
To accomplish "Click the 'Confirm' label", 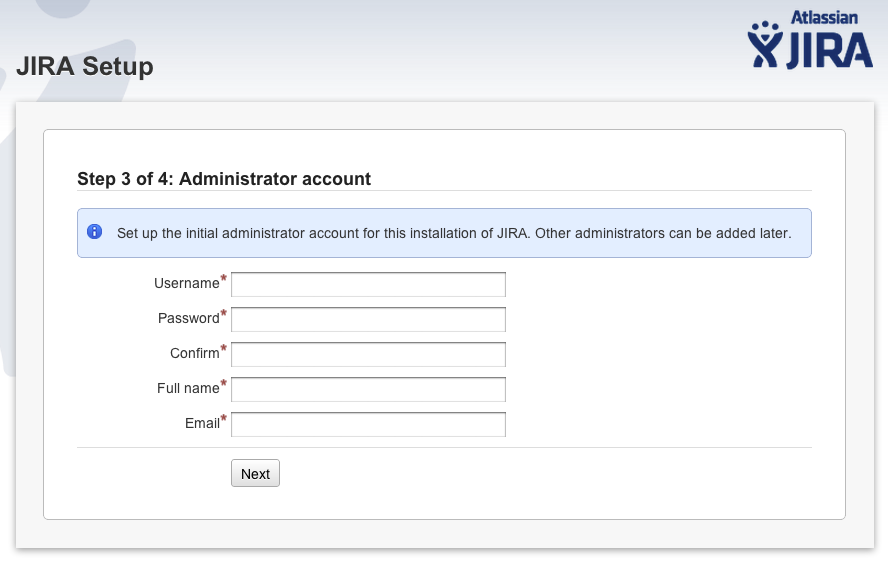I will coord(195,353).
